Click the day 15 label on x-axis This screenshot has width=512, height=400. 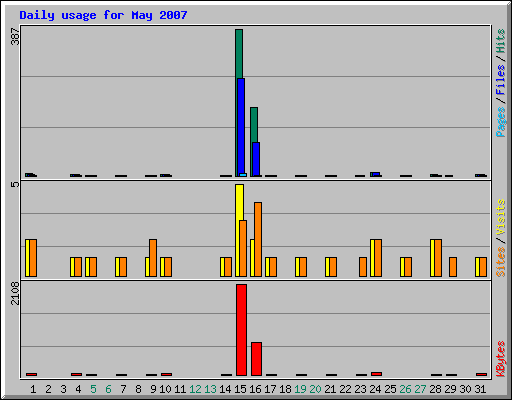click(x=240, y=389)
